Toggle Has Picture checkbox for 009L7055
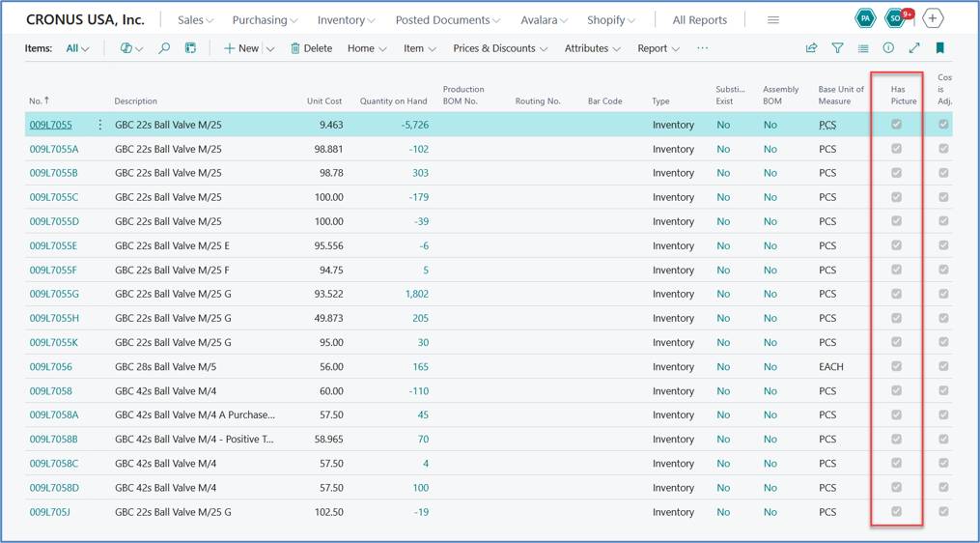The image size is (980, 543). (x=896, y=125)
